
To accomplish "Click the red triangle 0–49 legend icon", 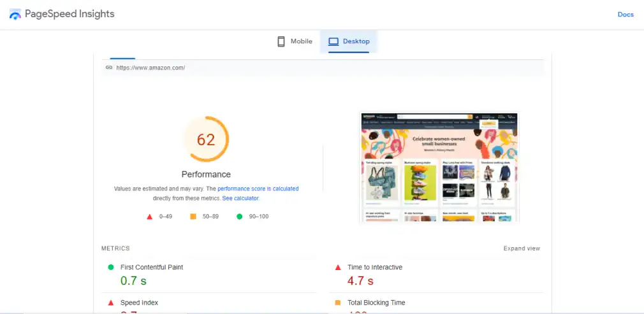I will click(x=149, y=217).
